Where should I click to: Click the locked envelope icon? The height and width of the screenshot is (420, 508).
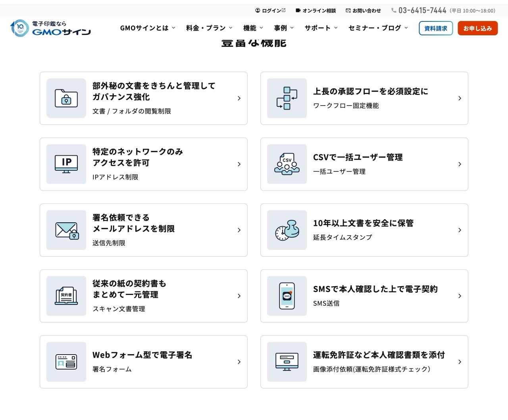point(66,230)
